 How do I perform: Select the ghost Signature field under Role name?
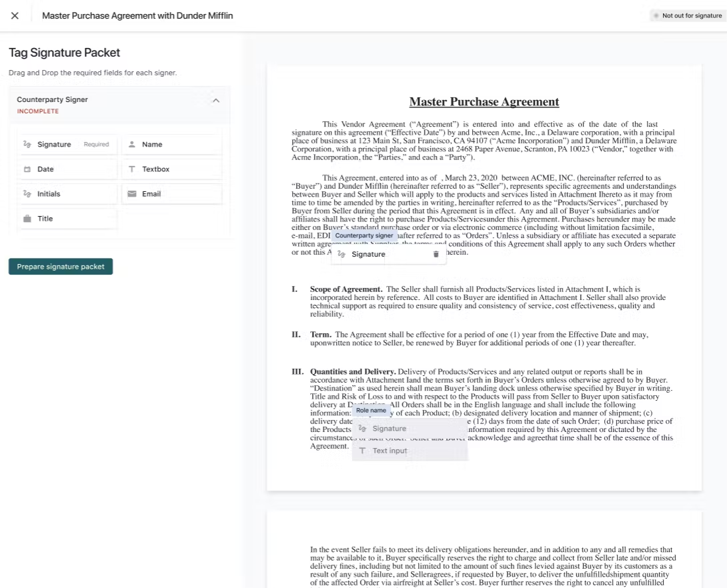tap(410, 429)
